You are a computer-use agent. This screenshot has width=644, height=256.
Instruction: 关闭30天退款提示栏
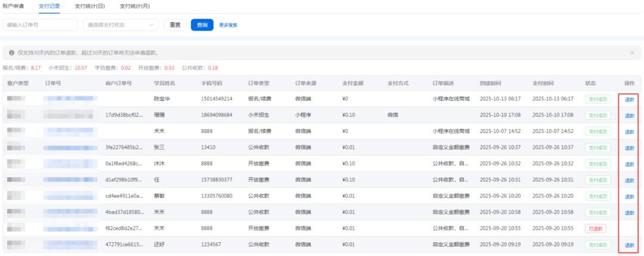click(632, 53)
